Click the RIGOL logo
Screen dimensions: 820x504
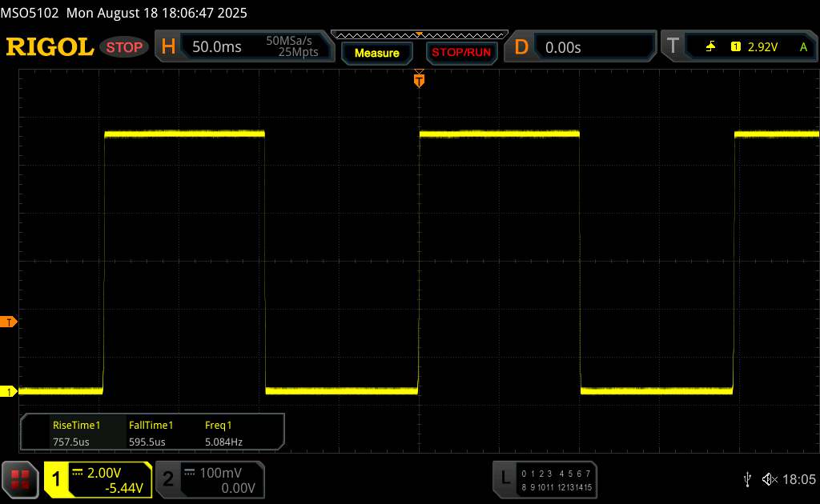(x=50, y=47)
